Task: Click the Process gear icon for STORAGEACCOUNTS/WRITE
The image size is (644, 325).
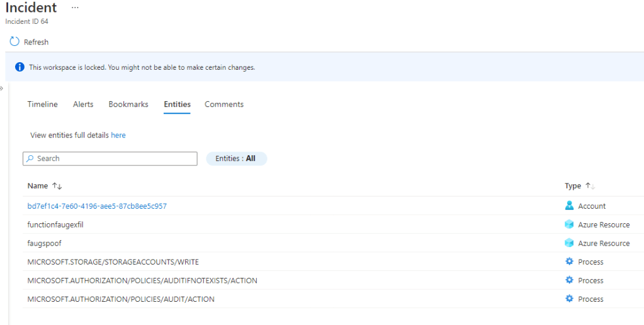Action: (x=570, y=262)
